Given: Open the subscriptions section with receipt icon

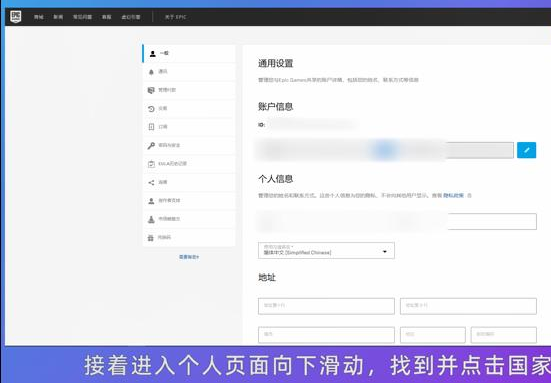Looking at the screenshot, I should [x=189, y=127].
